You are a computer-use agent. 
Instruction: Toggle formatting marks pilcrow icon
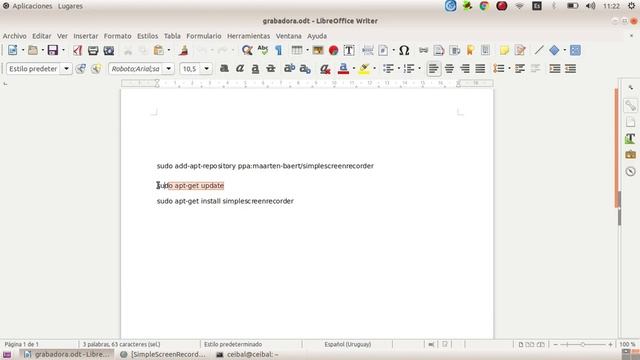[x=278, y=50]
